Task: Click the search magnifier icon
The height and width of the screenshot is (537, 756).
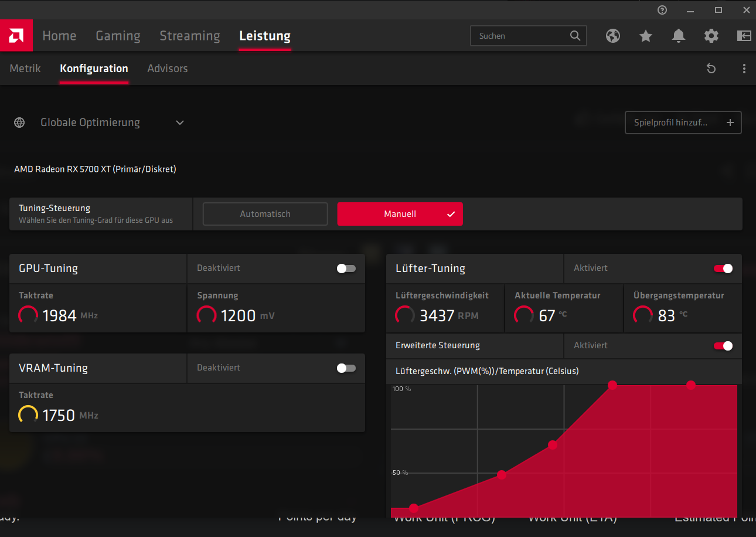Action: [x=575, y=36]
